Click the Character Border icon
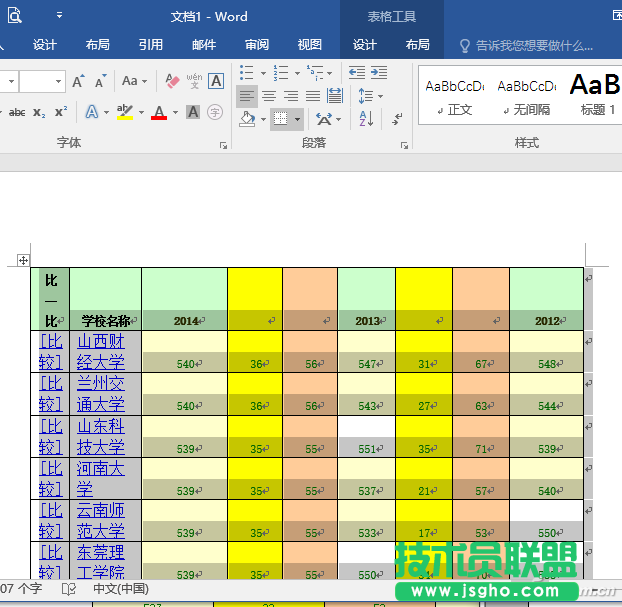622x607 pixels. click(217, 81)
